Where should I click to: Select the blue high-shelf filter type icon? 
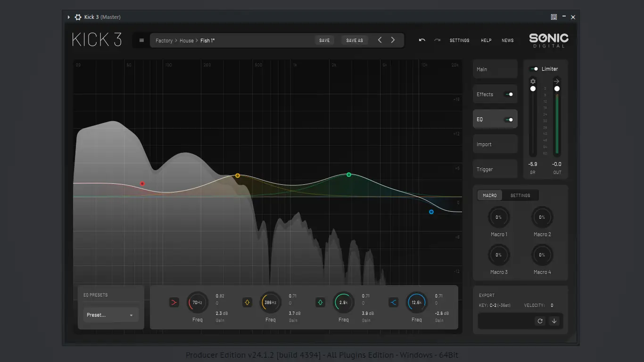tap(394, 302)
